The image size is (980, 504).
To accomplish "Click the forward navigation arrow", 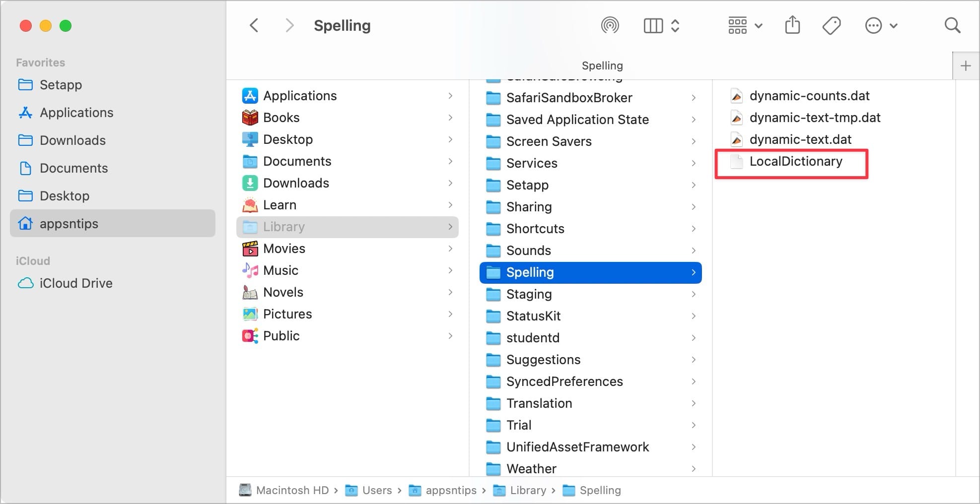I will 290,25.
